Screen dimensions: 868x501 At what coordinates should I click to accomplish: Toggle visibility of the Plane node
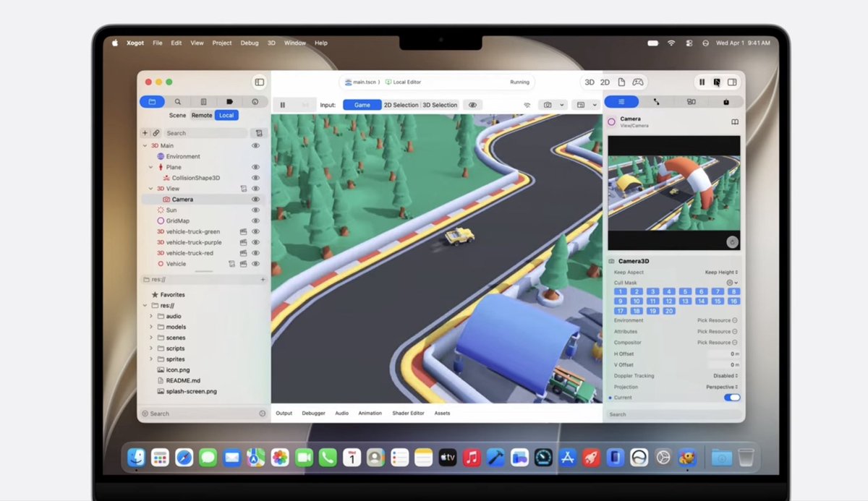(x=255, y=167)
